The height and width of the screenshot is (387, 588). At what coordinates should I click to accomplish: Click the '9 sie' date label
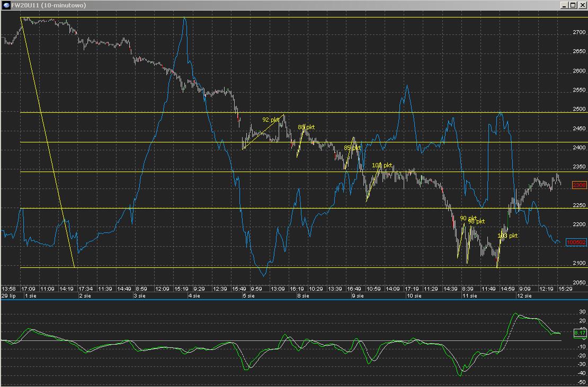pos(358,296)
